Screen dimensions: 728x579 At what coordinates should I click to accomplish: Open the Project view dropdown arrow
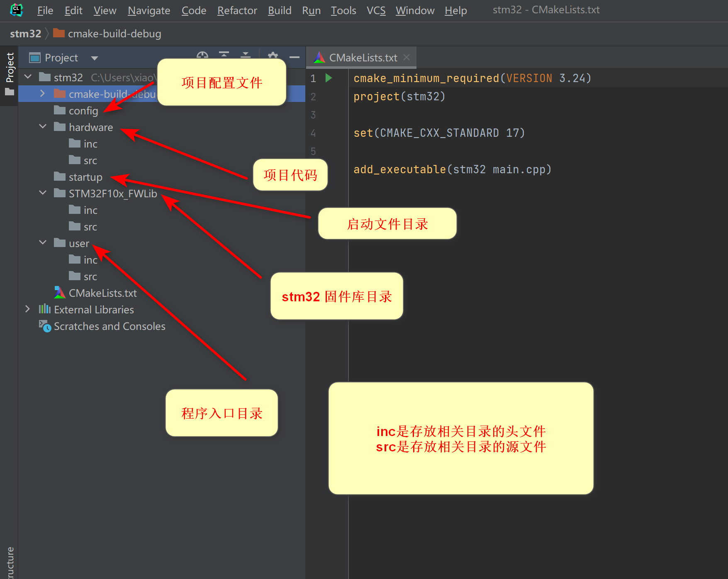(94, 58)
